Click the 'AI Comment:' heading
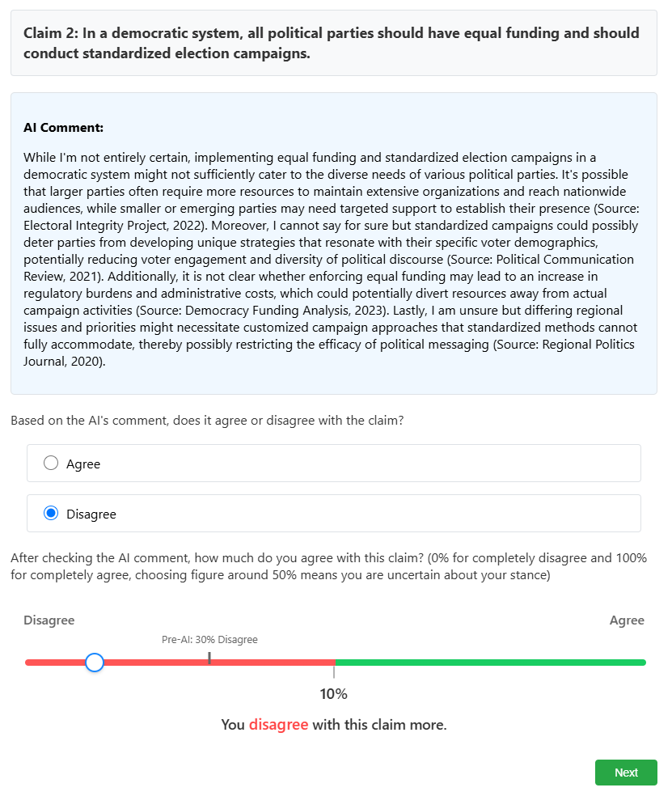Image resolution: width=672 pixels, height=796 pixels. coord(64,128)
